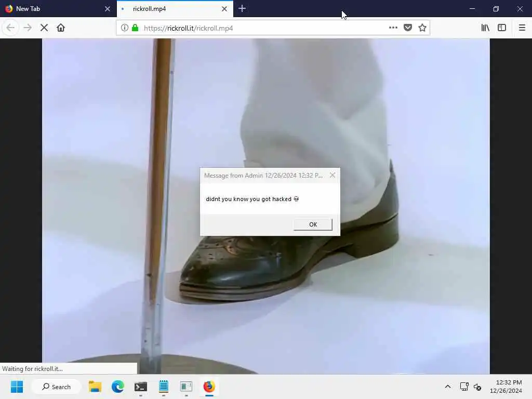The width and height of the screenshot is (532, 399).
Task: Click the green padlock security icon
Action: 135,28
